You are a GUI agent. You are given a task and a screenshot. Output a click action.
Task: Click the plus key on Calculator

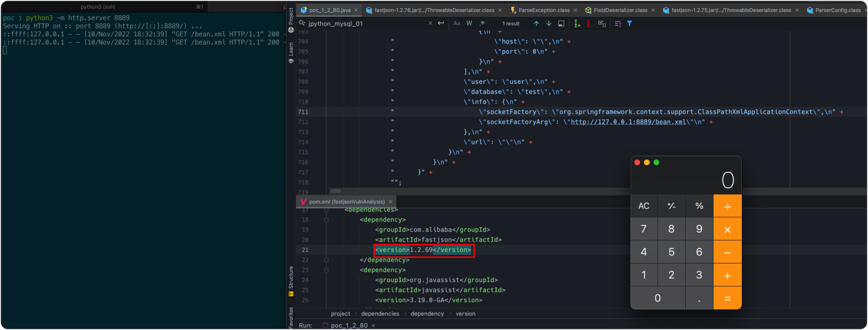(727, 275)
